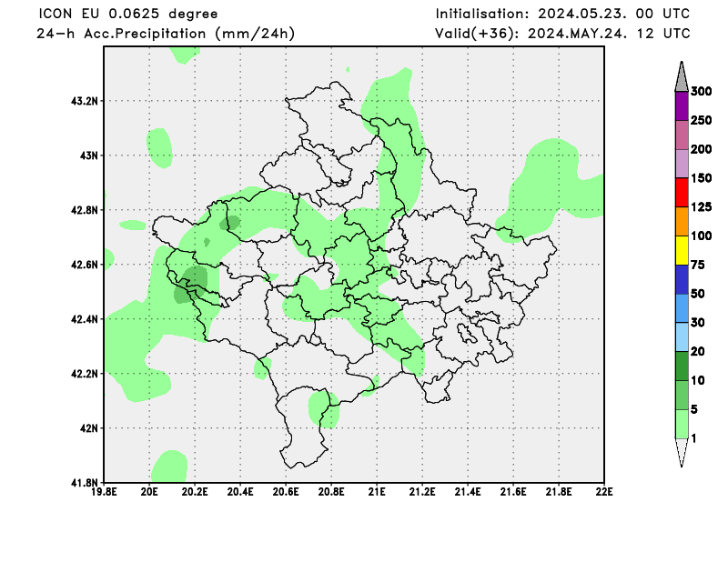Click the gray upper arrow of the colorbar
This screenshot has width=728, height=562.
pyautogui.click(x=681, y=76)
